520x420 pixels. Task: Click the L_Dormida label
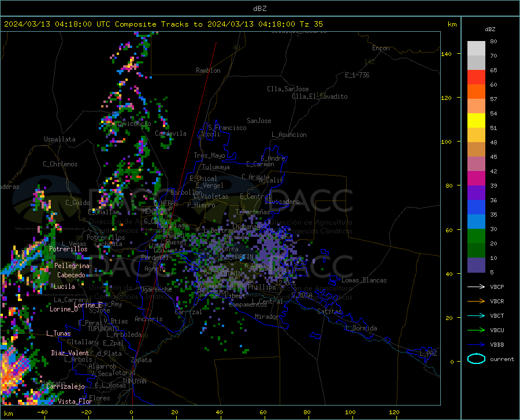tap(361, 328)
